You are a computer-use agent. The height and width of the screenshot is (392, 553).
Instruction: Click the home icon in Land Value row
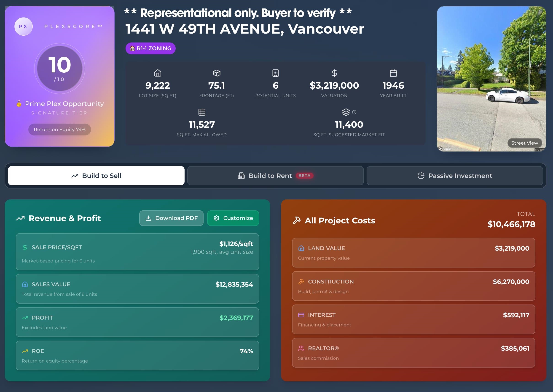click(301, 248)
